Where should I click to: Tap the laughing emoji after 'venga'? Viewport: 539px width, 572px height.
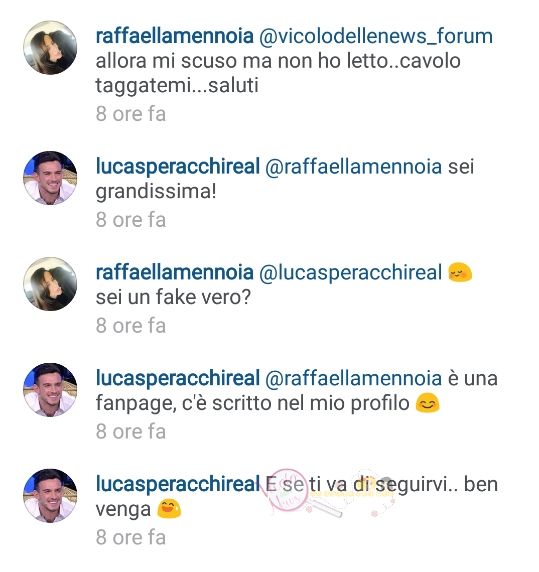[x=169, y=509]
